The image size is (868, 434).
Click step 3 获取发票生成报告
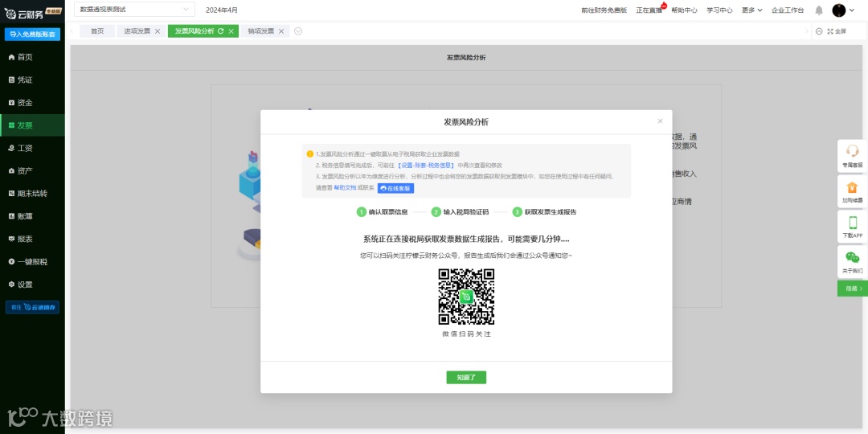tap(545, 212)
